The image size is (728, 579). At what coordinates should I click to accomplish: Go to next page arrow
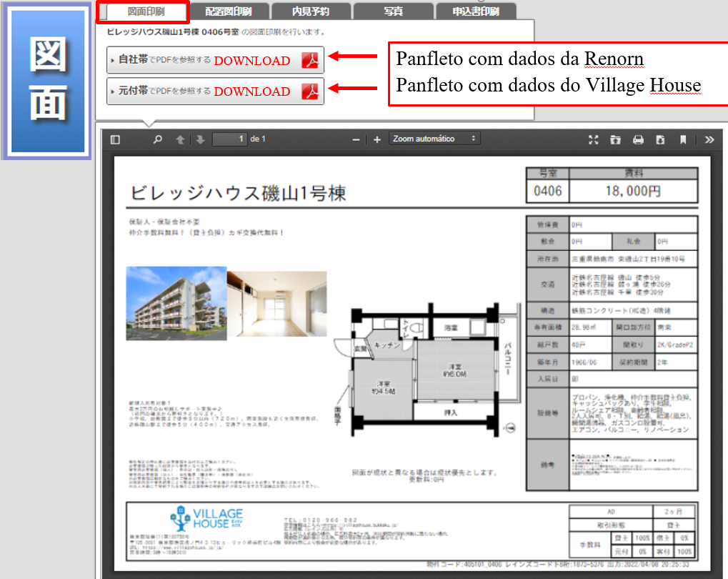coord(201,139)
